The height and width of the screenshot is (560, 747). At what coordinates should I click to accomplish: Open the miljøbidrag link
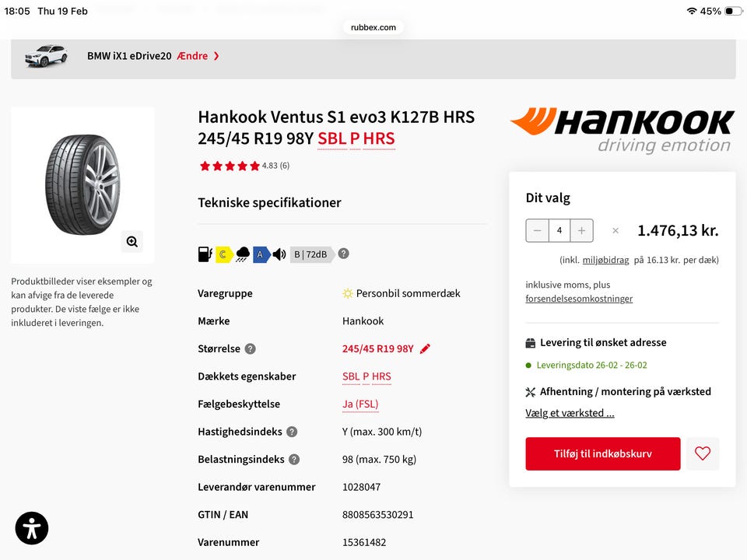click(x=605, y=260)
